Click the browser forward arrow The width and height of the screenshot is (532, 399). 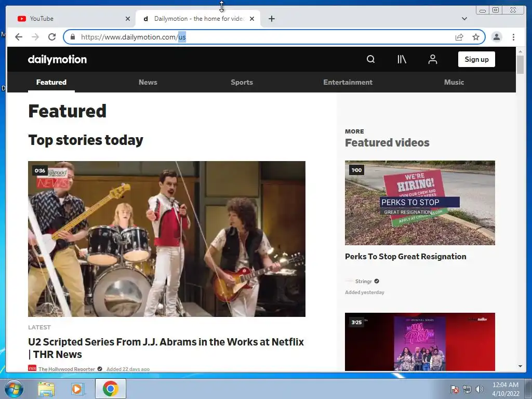(35, 37)
